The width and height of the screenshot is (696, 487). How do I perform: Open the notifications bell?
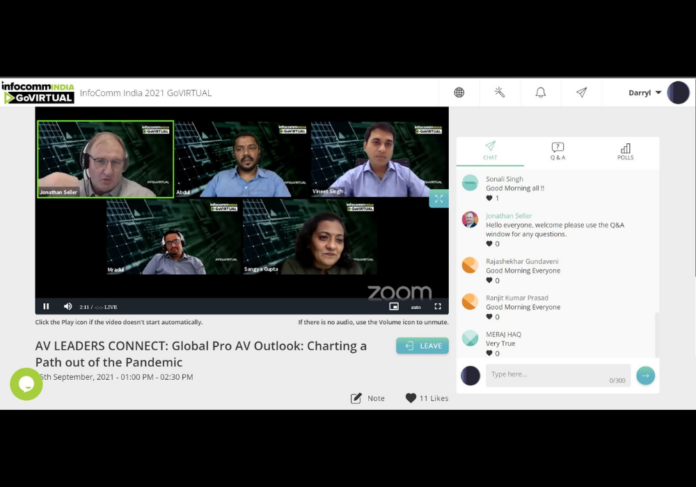point(540,92)
